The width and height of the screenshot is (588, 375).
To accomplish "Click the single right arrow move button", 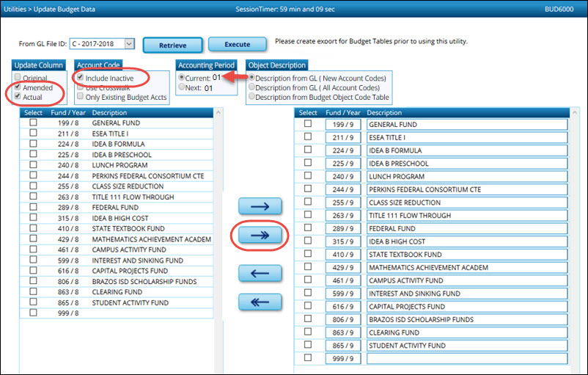I will tap(260, 208).
